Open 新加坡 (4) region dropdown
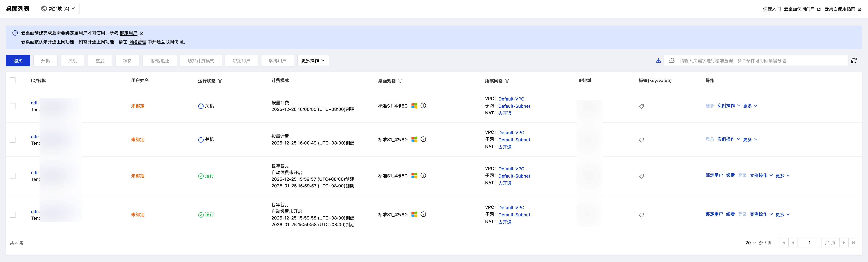The width and height of the screenshot is (868, 262). click(58, 9)
